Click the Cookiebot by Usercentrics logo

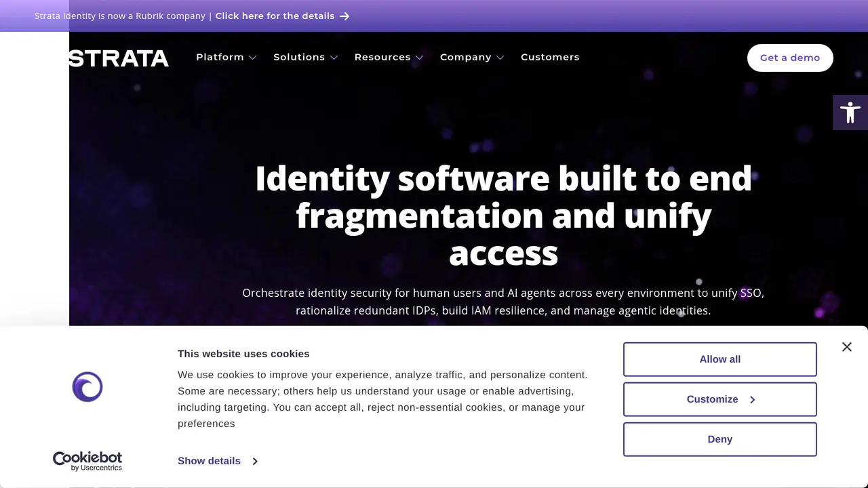[x=87, y=461]
